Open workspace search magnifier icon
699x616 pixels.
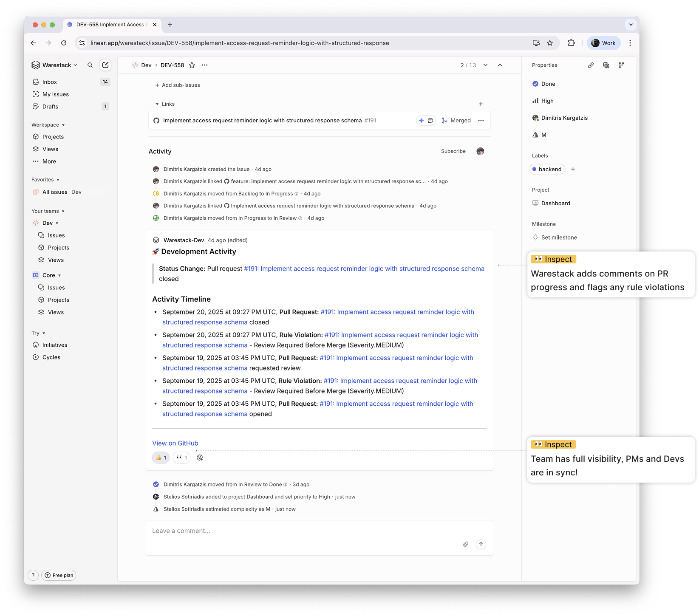[x=90, y=65]
